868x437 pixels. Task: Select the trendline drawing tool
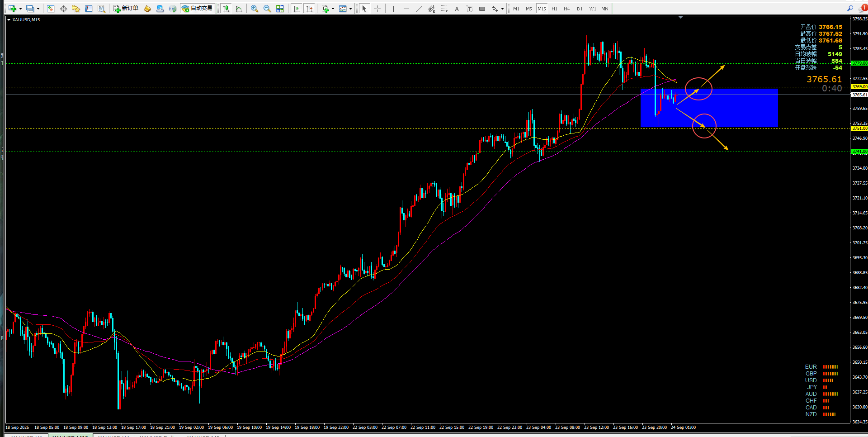[x=419, y=9]
